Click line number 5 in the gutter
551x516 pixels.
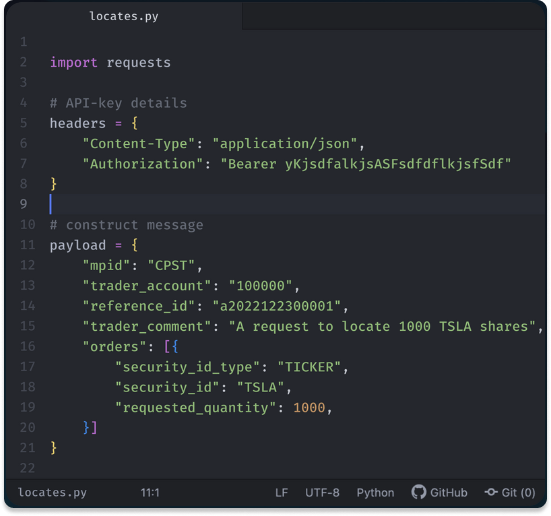[24, 123]
